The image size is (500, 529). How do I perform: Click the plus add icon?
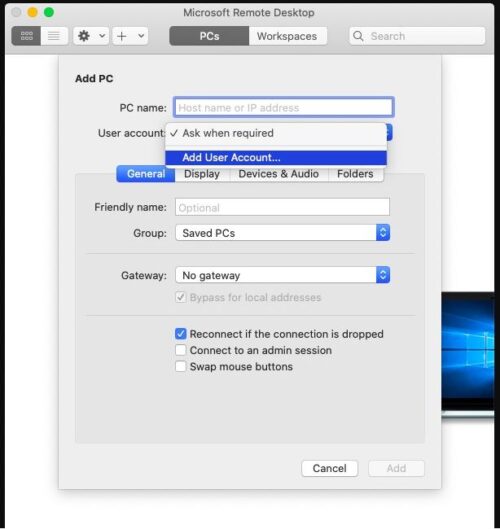pyautogui.click(x=122, y=36)
